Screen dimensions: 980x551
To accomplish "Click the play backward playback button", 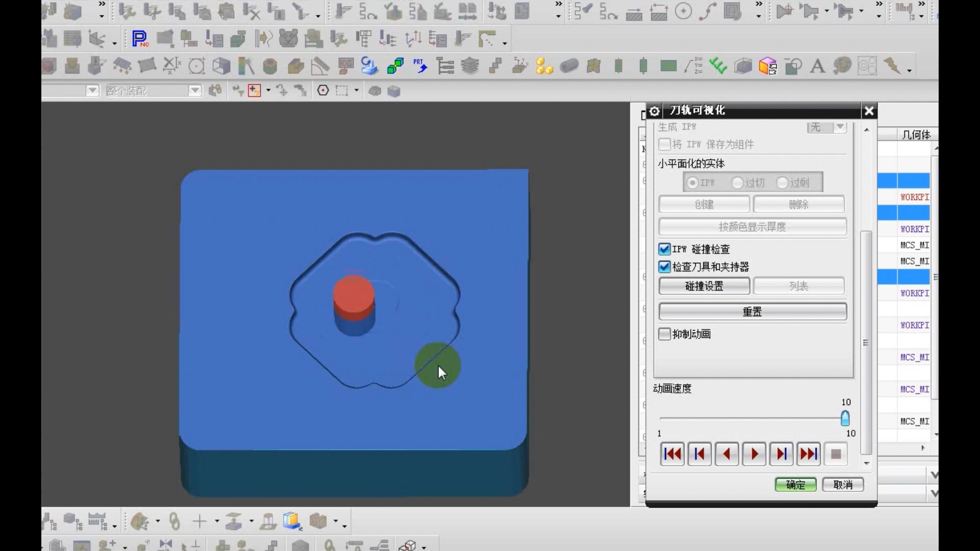I will click(727, 454).
